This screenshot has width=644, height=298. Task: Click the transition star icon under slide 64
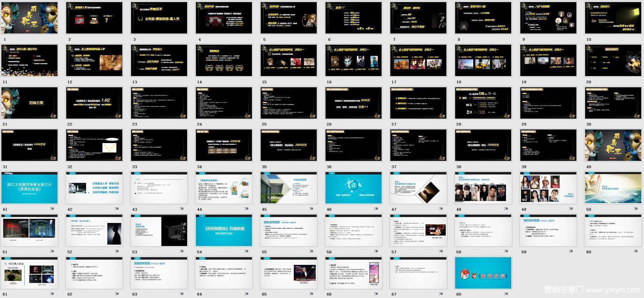(x=247, y=293)
